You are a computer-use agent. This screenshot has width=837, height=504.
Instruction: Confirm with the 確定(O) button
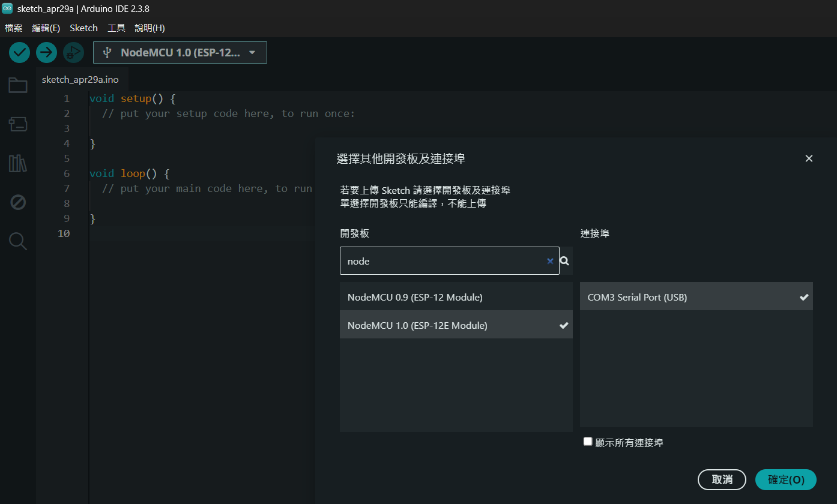[x=786, y=479]
